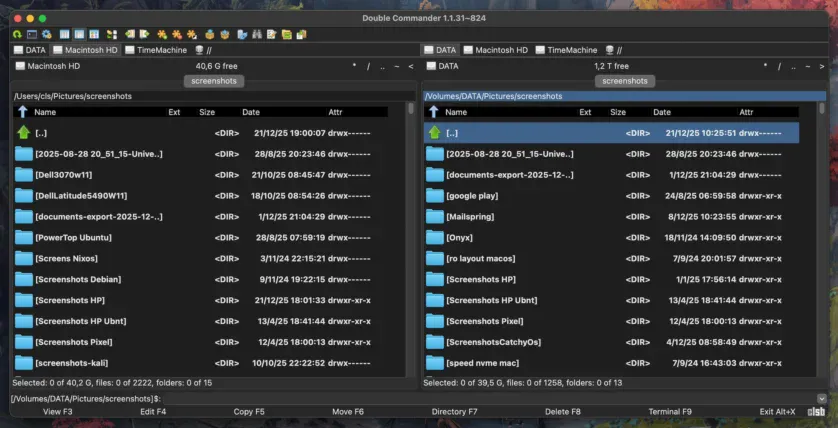Click the up-arrow icon in left panel header
Screen dimensions: 838x428
tap(22, 112)
